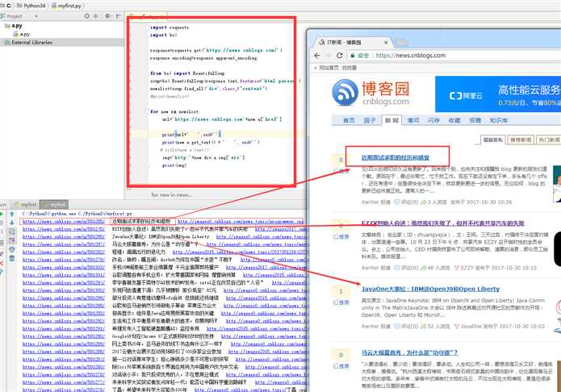Open the 招聘 navigation tab on cnblogs
This screenshot has width=561, height=392.
point(475,120)
